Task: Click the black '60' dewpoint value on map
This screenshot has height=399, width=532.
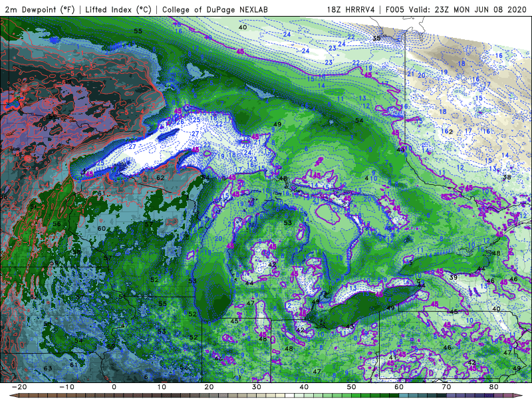Action: coord(102,229)
